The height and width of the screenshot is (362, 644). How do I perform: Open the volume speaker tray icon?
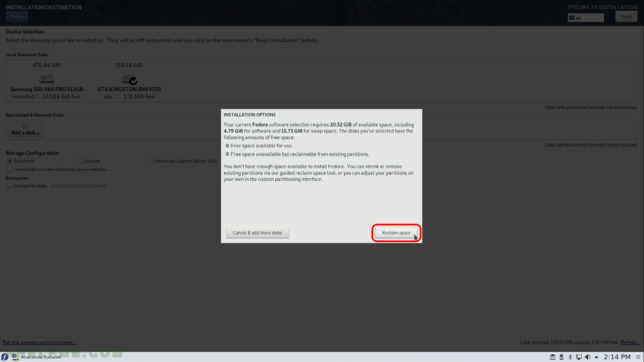(588, 357)
